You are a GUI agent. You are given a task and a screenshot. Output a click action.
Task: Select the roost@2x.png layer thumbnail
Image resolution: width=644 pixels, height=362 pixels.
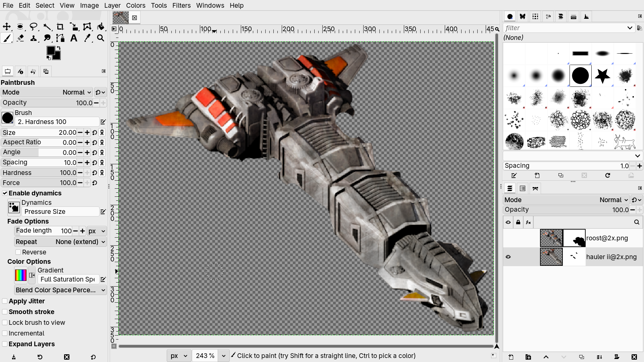[x=551, y=238]
